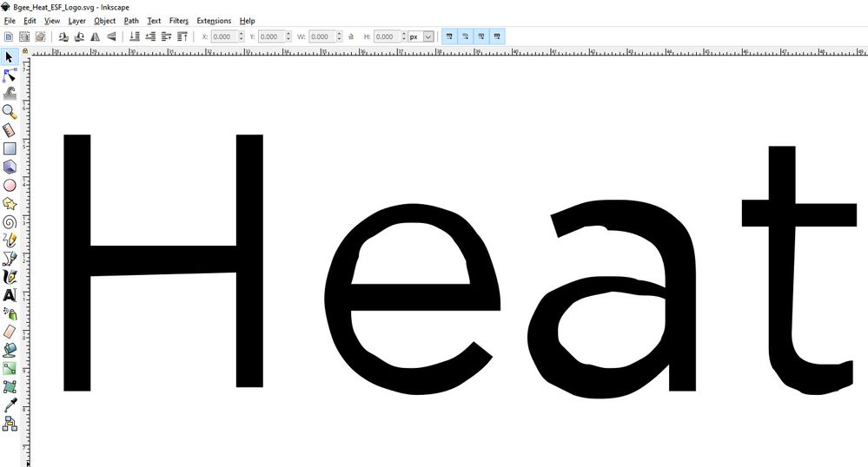The height and width of the screenshot is (467, 868).
Task: Select the Mesh gradient tool
Action: coord(10,386)
